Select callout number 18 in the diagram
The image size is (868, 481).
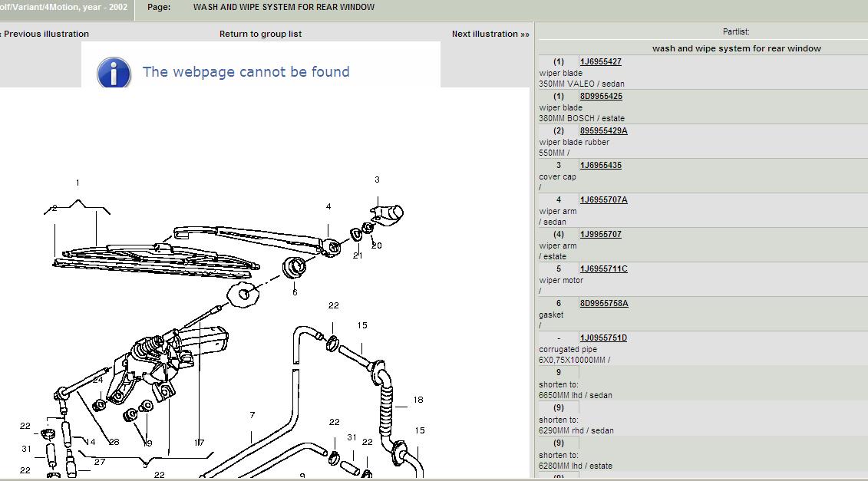[418, 400]
